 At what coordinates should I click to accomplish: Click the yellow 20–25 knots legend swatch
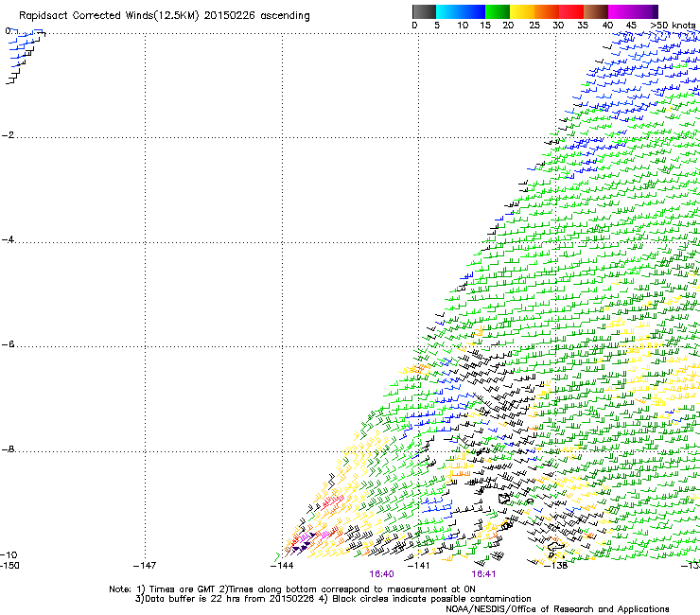(x=522, y=11)
